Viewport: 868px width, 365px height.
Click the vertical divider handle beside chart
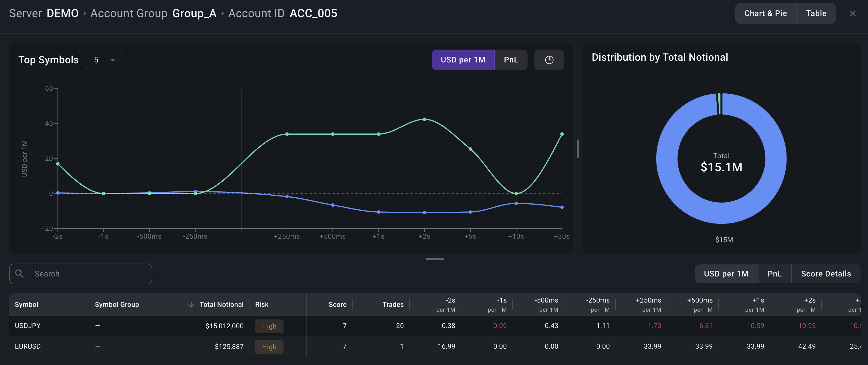click(578, 148)
